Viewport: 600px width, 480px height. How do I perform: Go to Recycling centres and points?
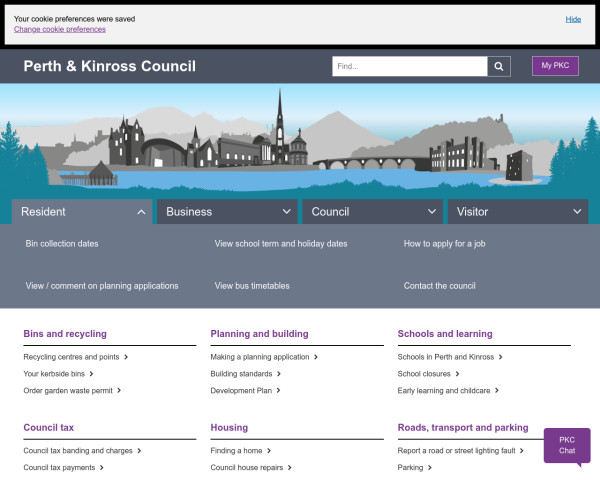click(x=72, y=357)
